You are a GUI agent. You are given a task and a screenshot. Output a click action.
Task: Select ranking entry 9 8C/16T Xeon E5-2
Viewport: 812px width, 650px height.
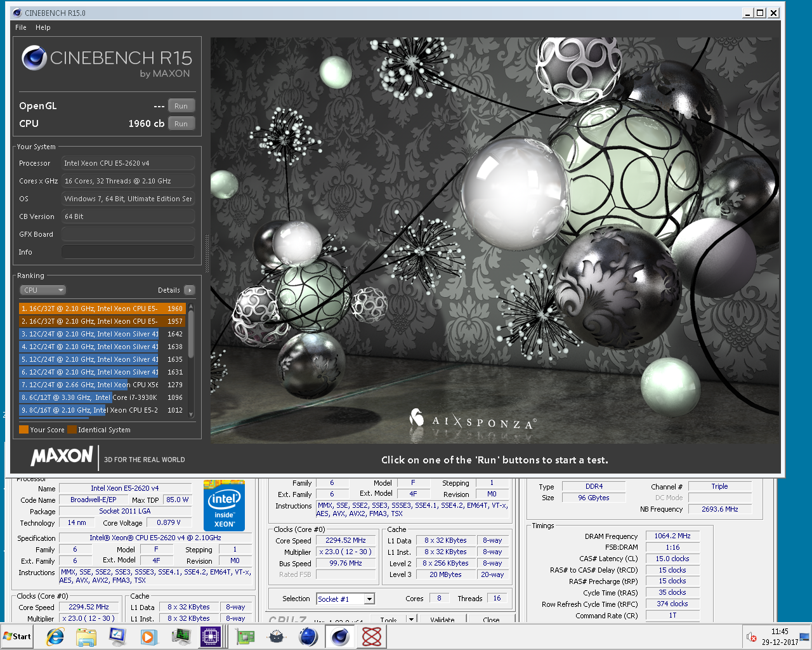[x=102, y=410]
